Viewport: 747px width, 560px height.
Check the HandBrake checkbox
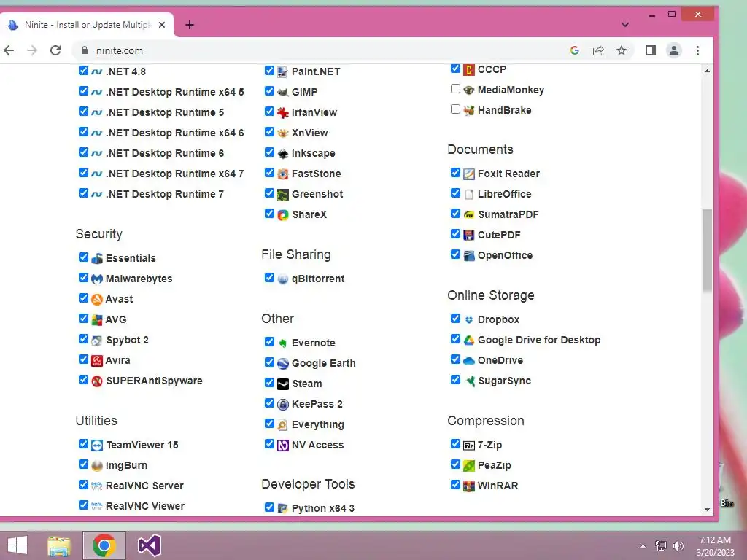click(x=455, y=109)
